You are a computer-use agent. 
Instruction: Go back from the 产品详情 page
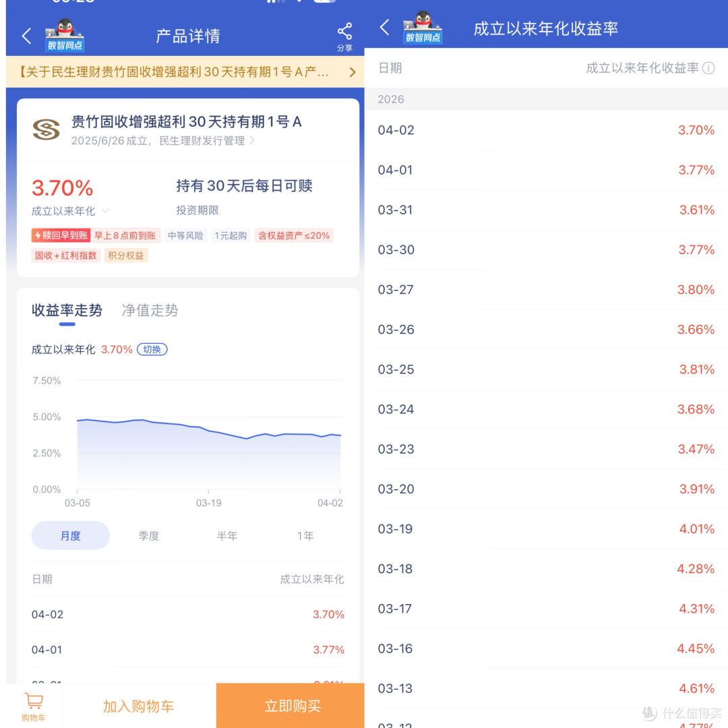[26, 36]
